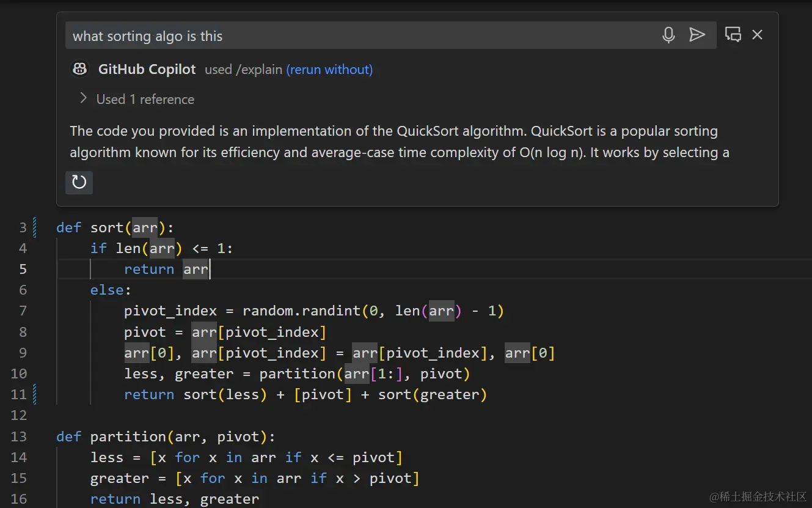Select line number 3 in the gutter
Viewport: 812px width, 508px height.
[23, 227]
